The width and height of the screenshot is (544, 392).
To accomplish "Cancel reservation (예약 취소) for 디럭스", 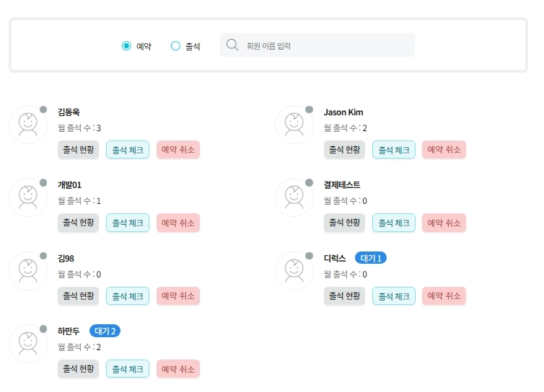I will [444, 296].
